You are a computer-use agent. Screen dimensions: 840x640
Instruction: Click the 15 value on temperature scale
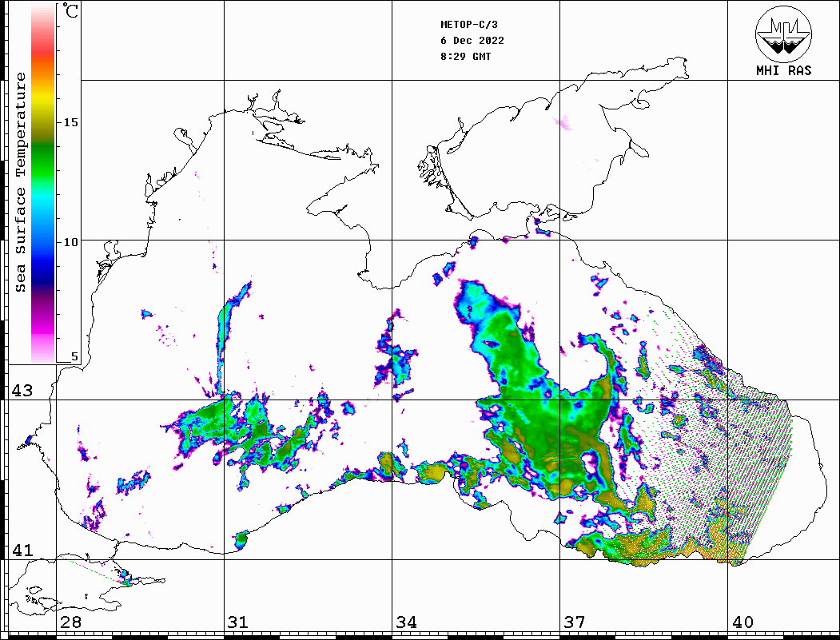pyautogui.click(x=70, y=122)
